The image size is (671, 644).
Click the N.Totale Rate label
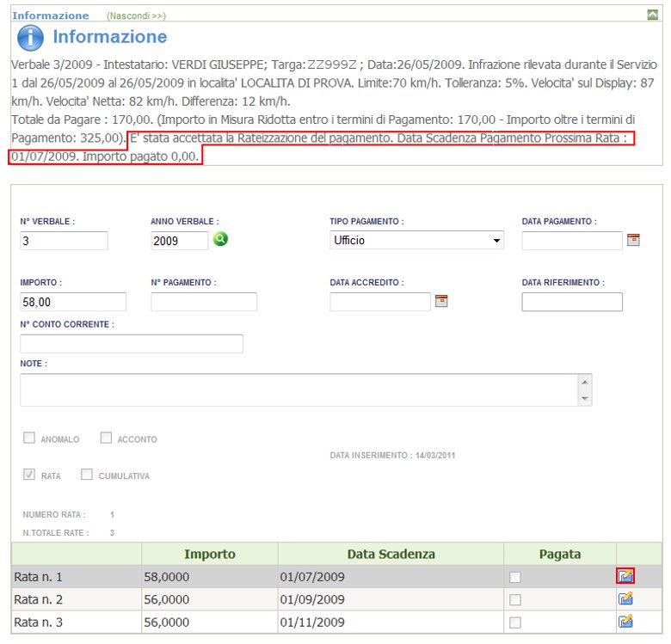point(56,533)
